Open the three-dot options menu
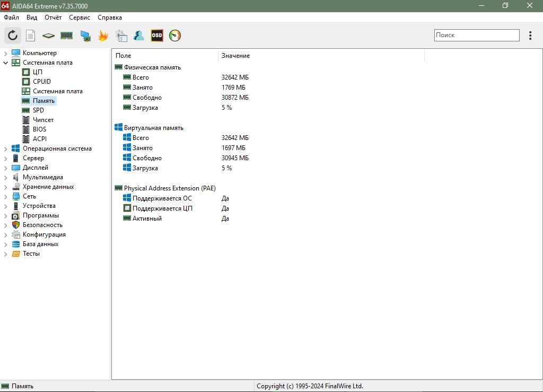This screenshot has width=543, height=392. [x=530, y=36]
